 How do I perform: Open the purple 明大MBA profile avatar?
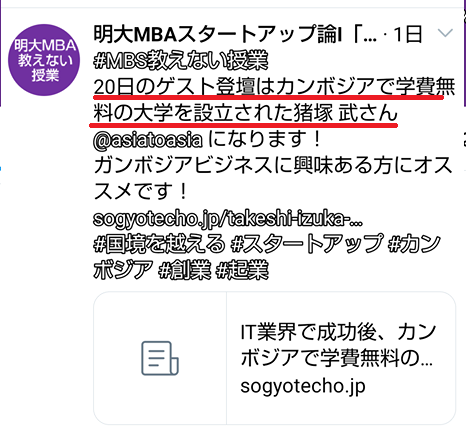click(x=44, y=60)
